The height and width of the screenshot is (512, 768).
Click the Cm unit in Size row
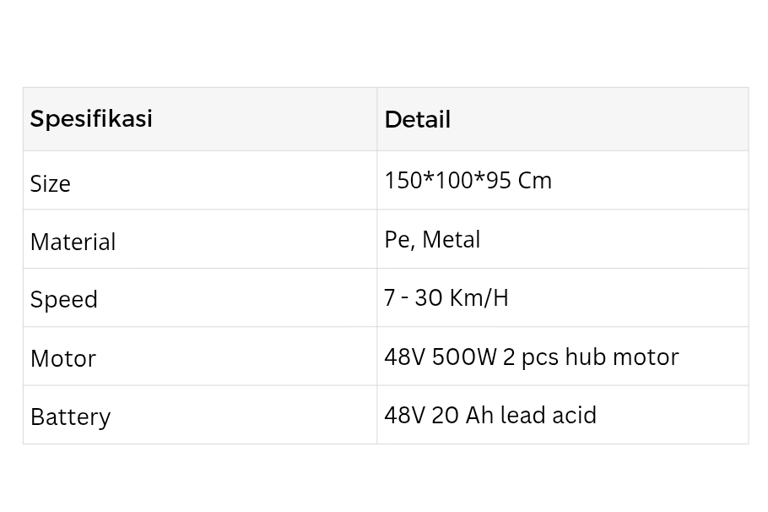click(x=535, y=180)
